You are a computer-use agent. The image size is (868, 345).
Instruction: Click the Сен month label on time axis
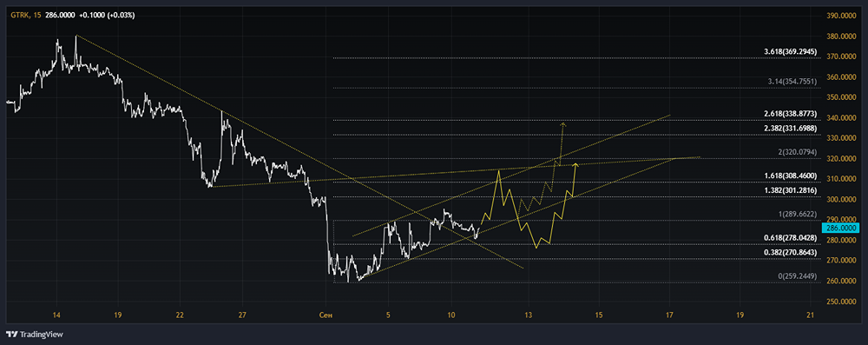pos(326,315)
